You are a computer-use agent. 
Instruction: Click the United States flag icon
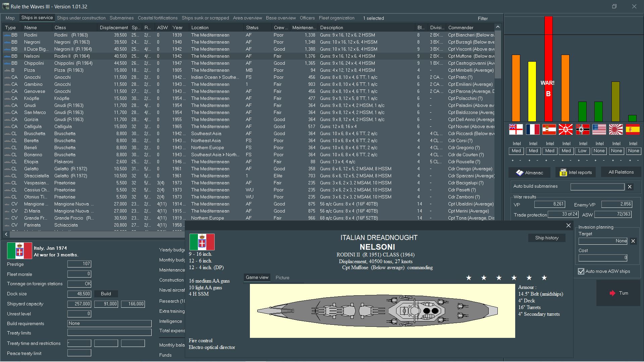599,129
